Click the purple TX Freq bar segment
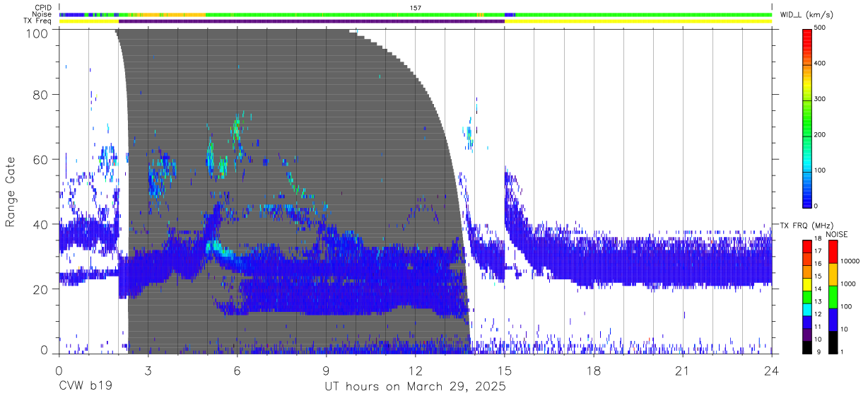The width and height of the screenshot is (868, 401). (x=312, y=21)
